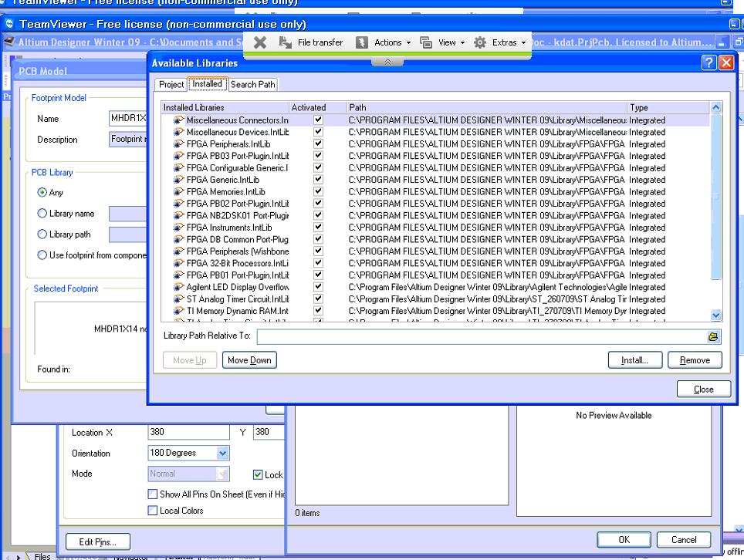Switch to the Search Path tab
This screenshot has width=744, height=560.
(252, 85)
